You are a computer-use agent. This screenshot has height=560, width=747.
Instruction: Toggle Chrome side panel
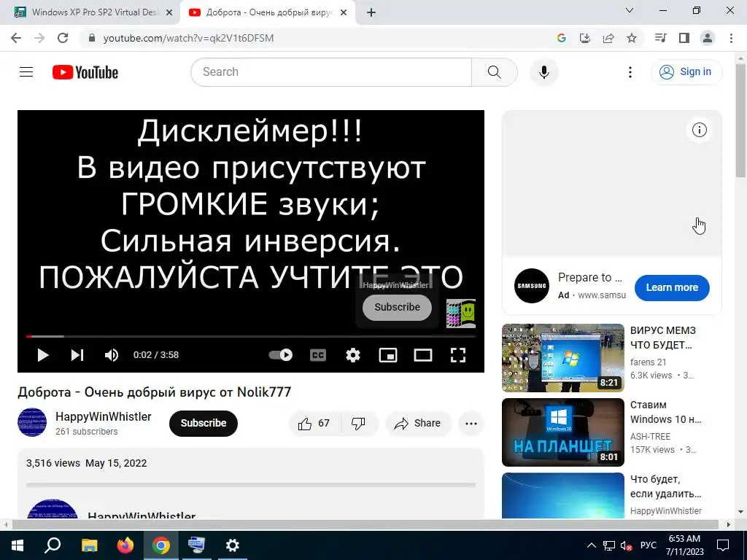[x=684, y=38]
